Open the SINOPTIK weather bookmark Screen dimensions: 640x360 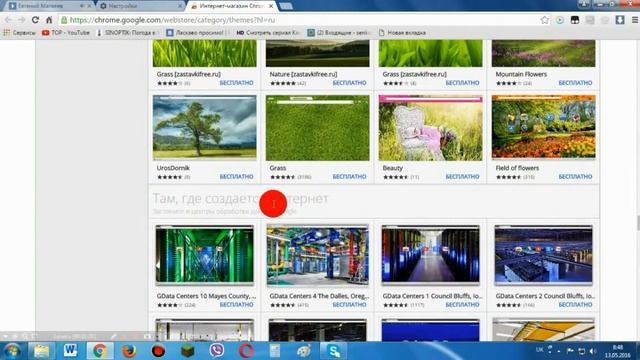(126, 33)
